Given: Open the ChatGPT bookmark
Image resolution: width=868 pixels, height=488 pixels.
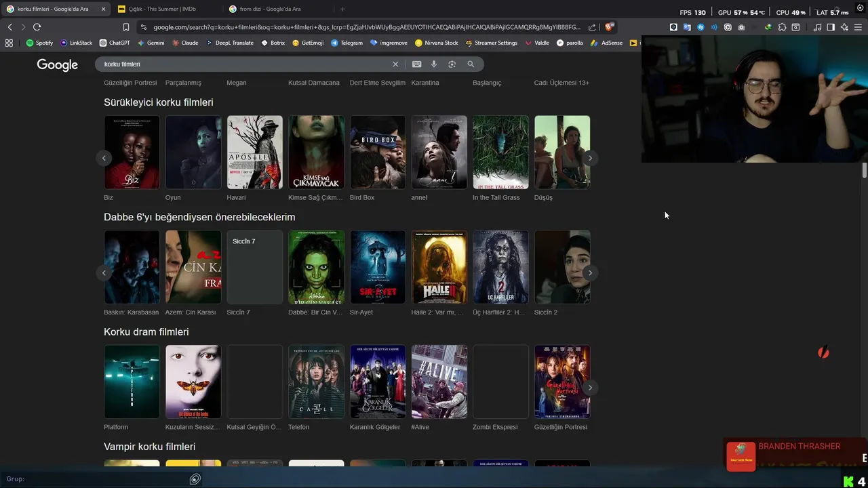Looking at the screenshot, I should [x=115, y=43].
